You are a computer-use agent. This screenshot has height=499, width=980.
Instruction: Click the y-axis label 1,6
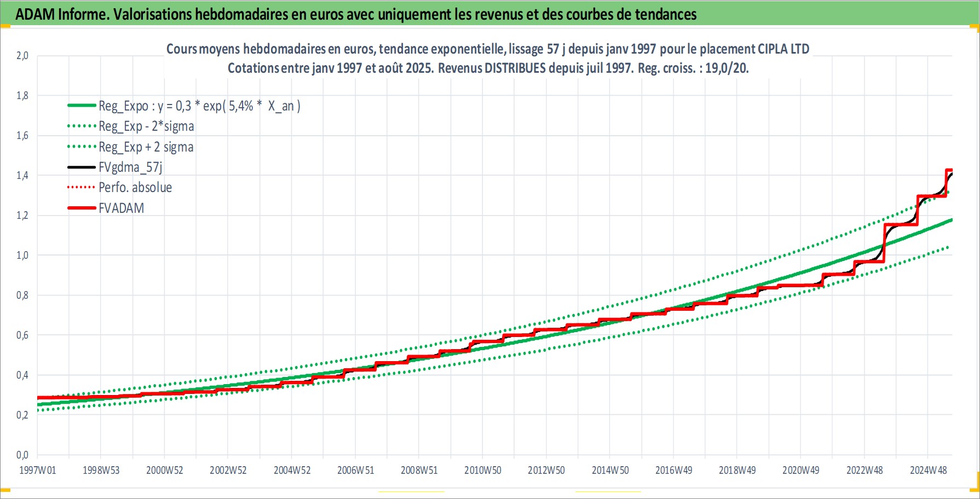click(22, 136)
